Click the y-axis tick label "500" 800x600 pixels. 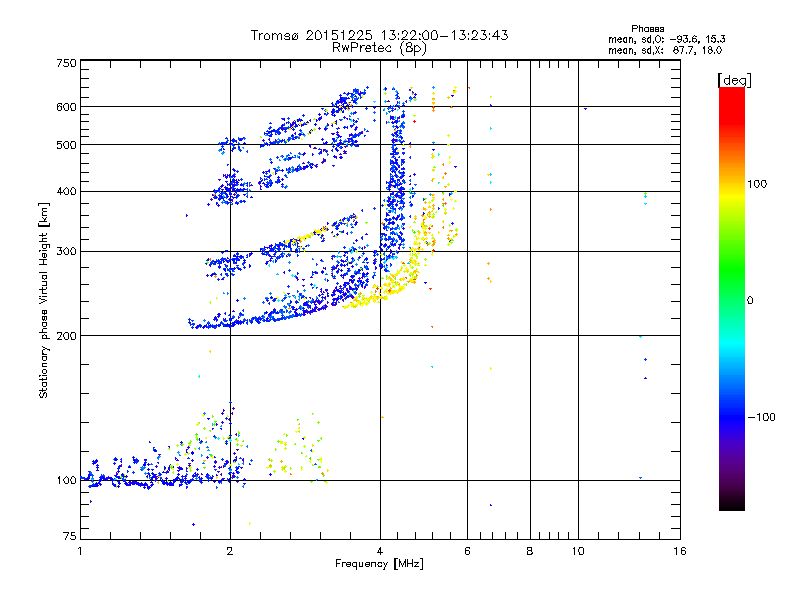67,145
